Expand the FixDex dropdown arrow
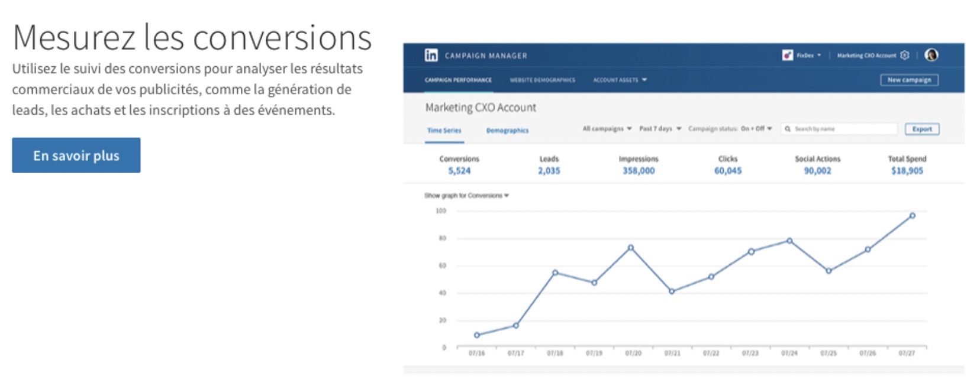980x389 pixels. coord(819,55)
